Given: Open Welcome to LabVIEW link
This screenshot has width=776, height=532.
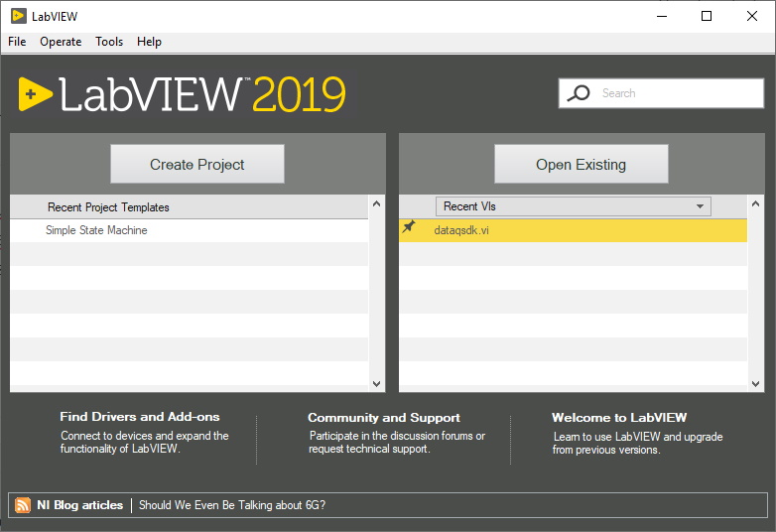Looking at the screenshot, I should pyautogui.click(x=619, y=418).
